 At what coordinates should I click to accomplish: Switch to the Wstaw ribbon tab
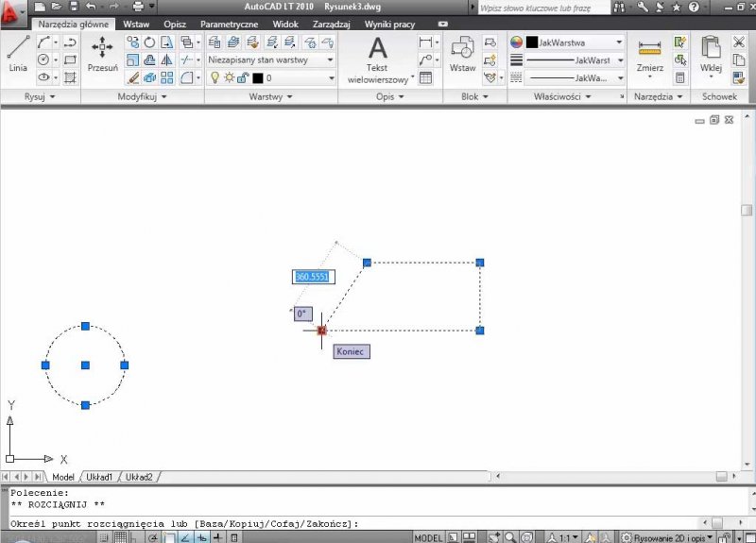tap(136, 24)
